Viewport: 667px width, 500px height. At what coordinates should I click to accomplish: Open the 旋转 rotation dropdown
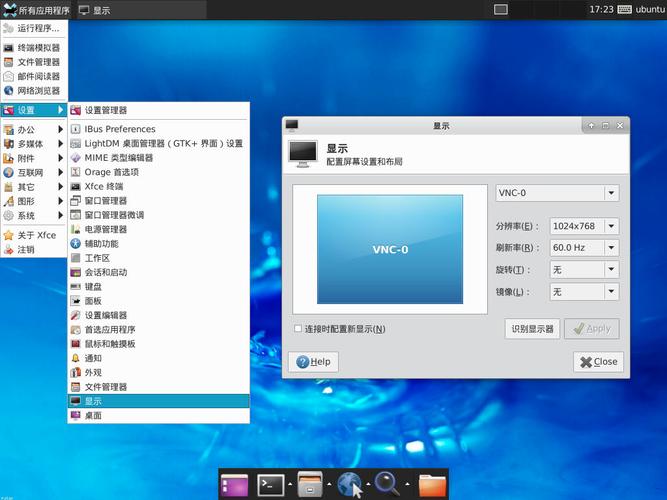pyautogui.click(x=584, y=269)
